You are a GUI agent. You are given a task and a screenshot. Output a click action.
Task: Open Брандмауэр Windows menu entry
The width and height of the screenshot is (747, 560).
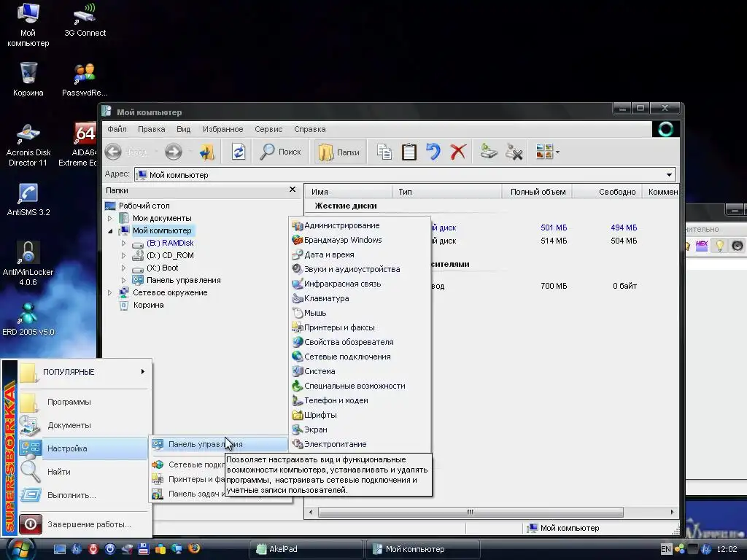pyautogui.click(x=360, y=240)
